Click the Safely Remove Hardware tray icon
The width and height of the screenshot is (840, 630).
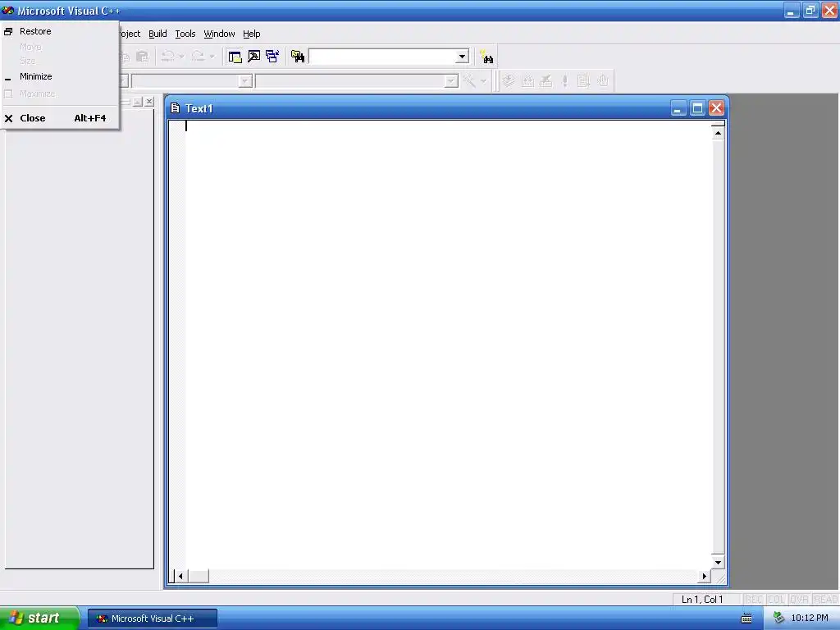coord(779,619)
